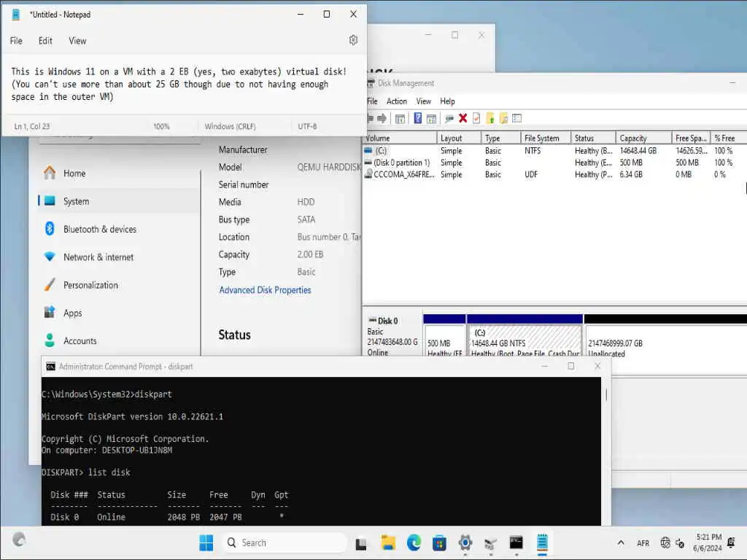Open File Explorer from the taskbar
The image size is (747, 560).
pos(388,542)
